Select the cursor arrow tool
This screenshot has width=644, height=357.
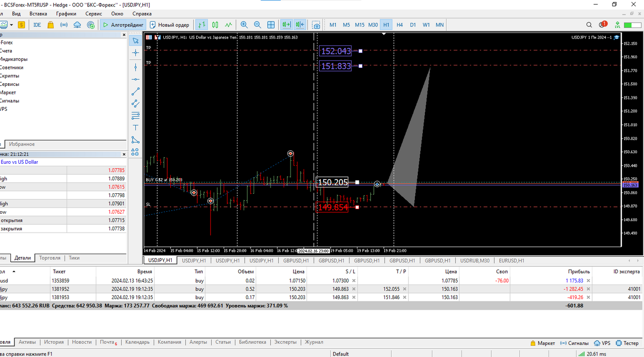tap(135, 40)
